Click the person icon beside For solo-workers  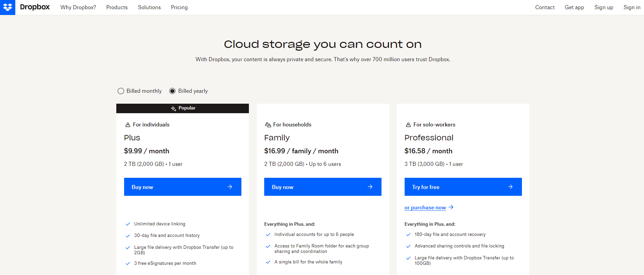pos(408,125)
